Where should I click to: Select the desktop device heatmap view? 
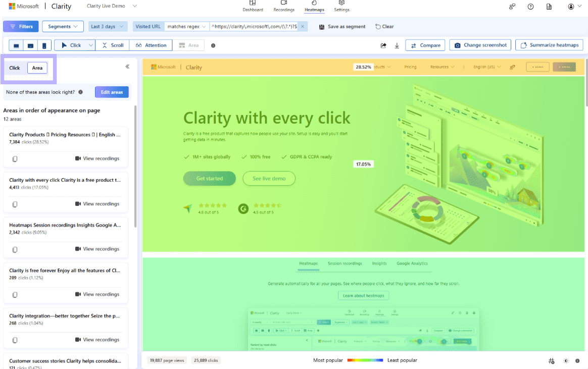pos(16,45)
